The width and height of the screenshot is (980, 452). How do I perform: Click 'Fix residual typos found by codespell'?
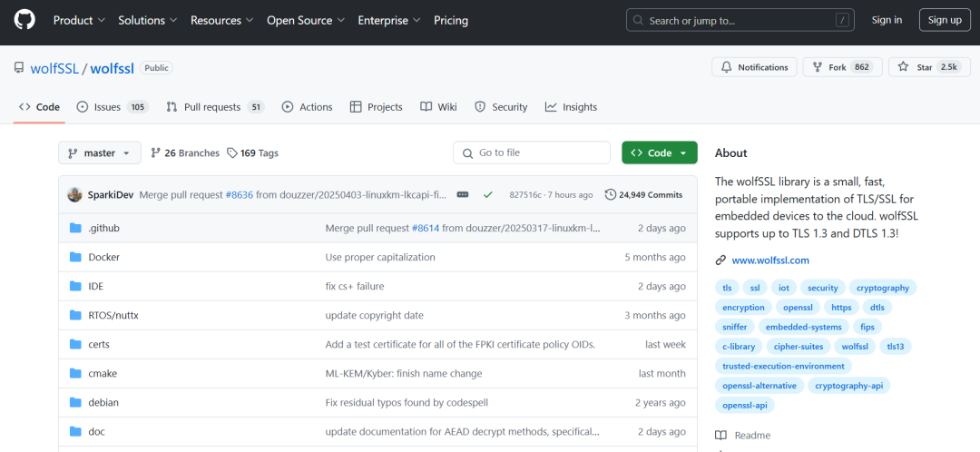pyautogui.click(x=407, y=403)
